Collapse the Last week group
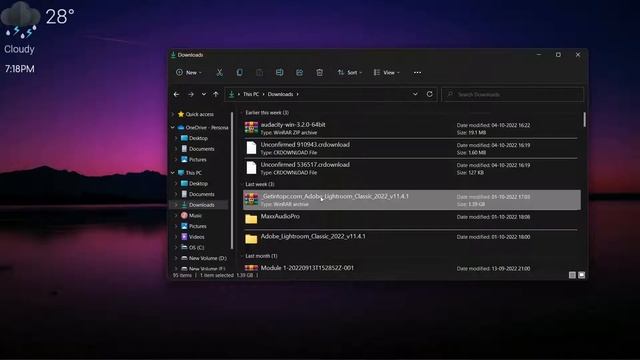640x360 pixels. coord(242,184)
